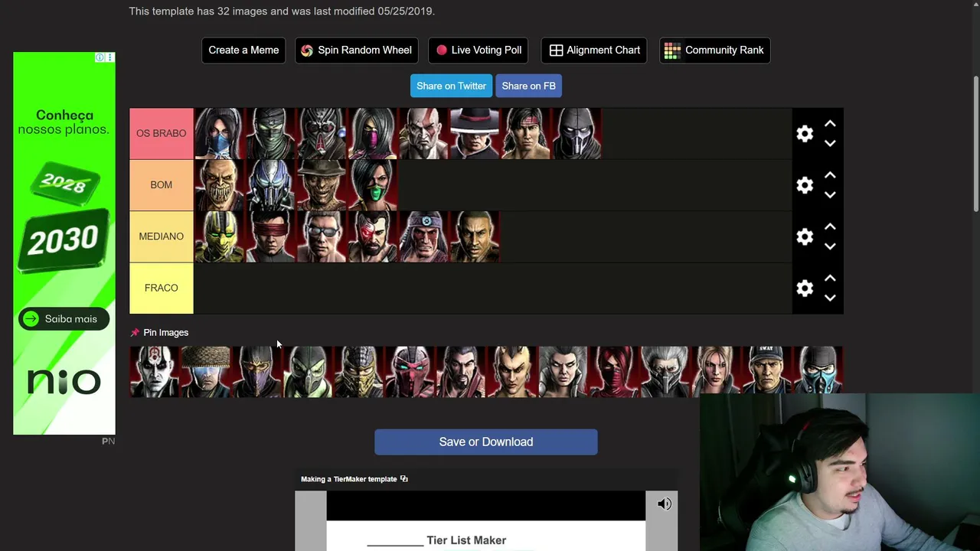Share the tier list on Twitter
This screenshot has height=551, width=980.
pyautogui.click(x=451, y=86)
